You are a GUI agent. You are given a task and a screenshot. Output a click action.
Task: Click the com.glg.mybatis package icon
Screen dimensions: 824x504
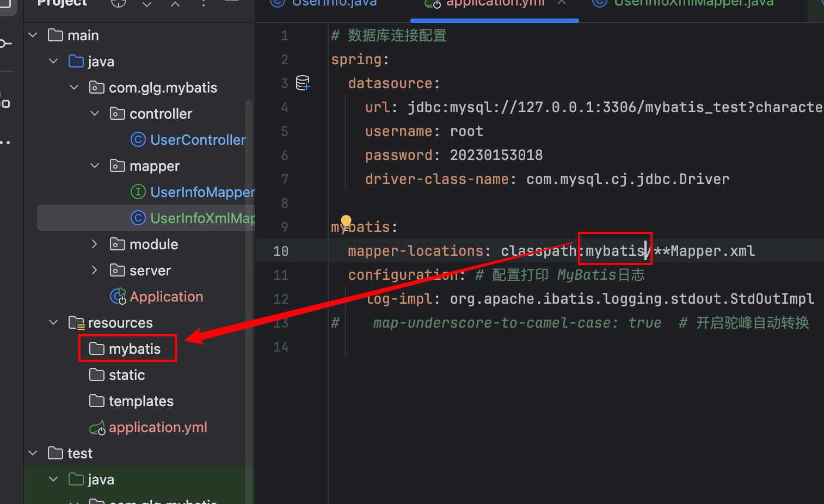[97, 88]
